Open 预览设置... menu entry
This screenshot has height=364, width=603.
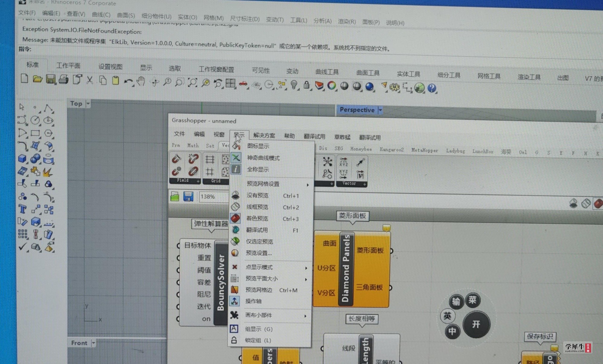tap(259, 253)
